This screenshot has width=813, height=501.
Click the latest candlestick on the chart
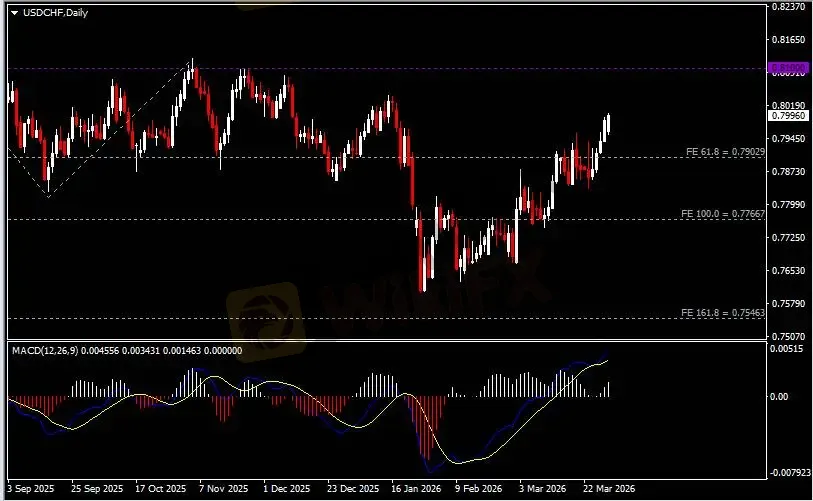[x=608, y=124]
